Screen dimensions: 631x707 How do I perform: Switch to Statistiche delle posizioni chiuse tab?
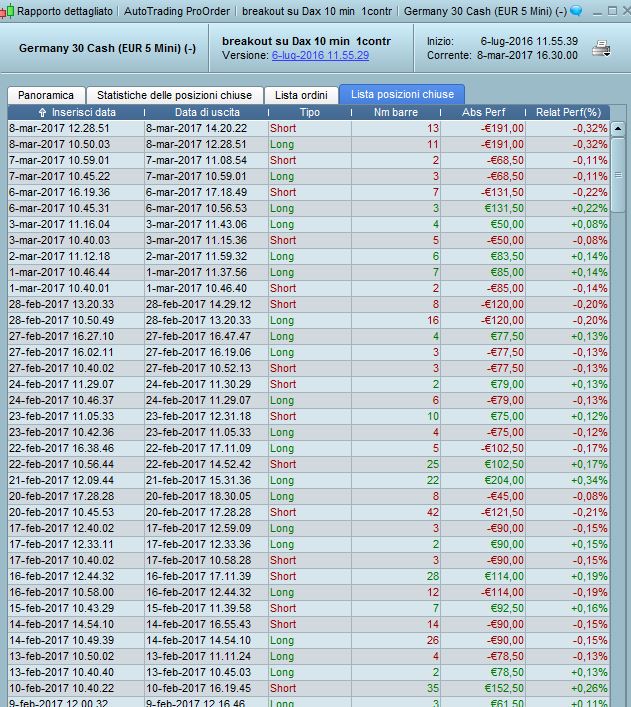175,95
